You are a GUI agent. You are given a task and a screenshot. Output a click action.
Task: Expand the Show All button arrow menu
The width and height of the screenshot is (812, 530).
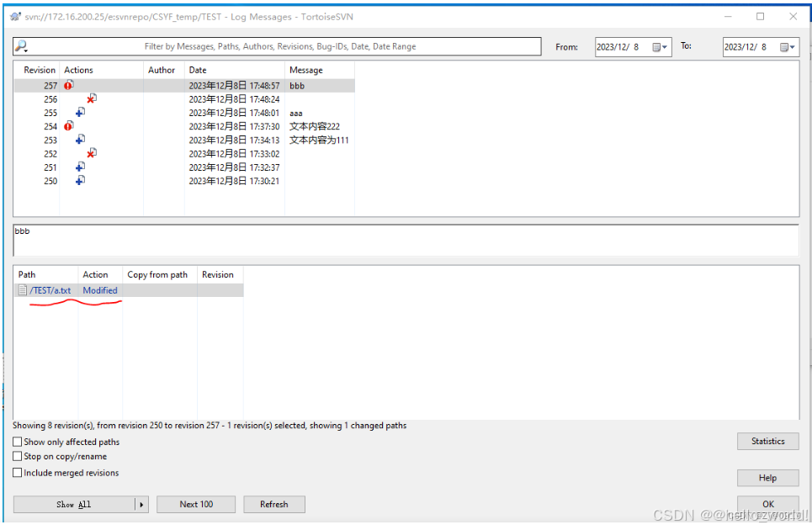[x=141, y=504]
